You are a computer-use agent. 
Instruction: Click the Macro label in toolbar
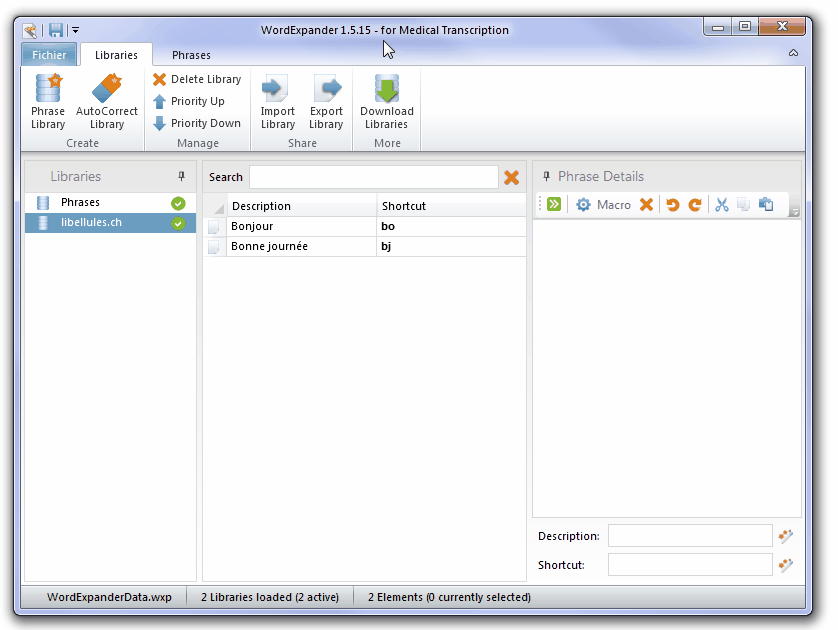[614, 205]
